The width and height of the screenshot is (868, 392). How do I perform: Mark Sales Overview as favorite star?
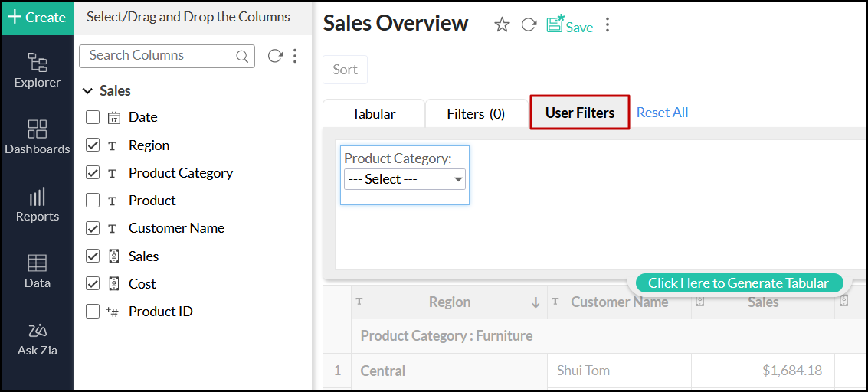[502, 25]
